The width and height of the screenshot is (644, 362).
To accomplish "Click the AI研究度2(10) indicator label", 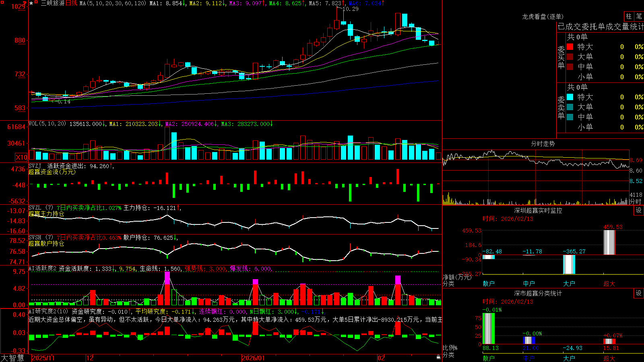I will tap(48, 311).
